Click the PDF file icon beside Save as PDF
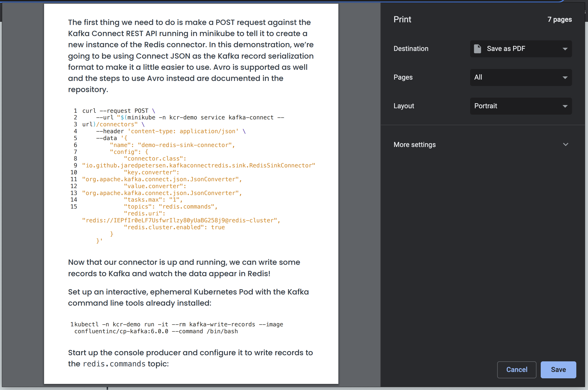Image resolution: width=588 pixels, height=390 pixels. pyautogui.click(x=478, y=49)
